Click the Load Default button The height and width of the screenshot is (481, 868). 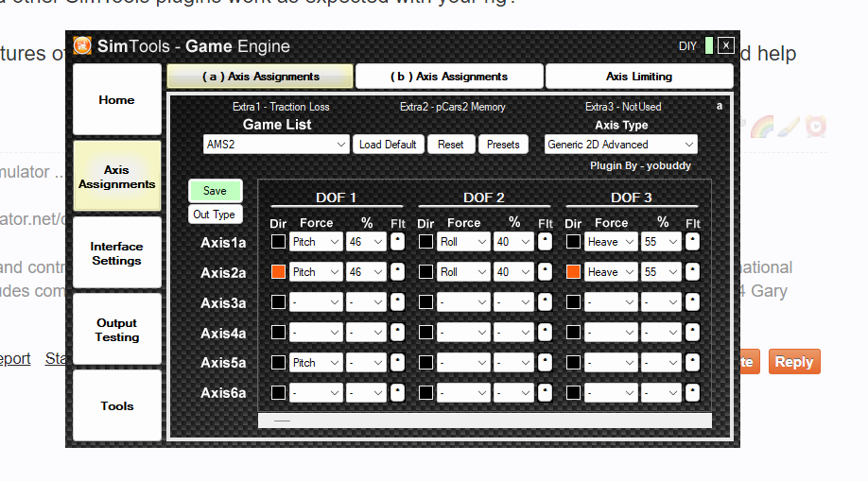pyautogui.click(x=388, y=145)
